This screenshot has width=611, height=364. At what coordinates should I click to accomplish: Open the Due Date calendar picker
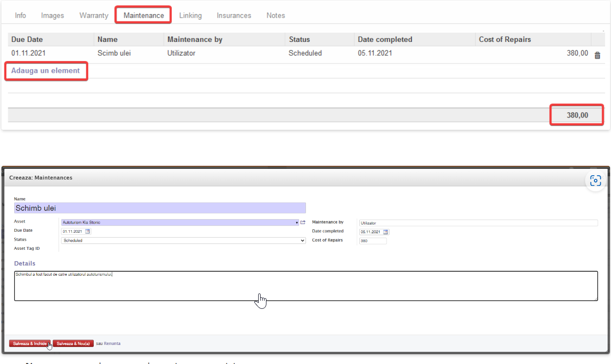point(88,232)
